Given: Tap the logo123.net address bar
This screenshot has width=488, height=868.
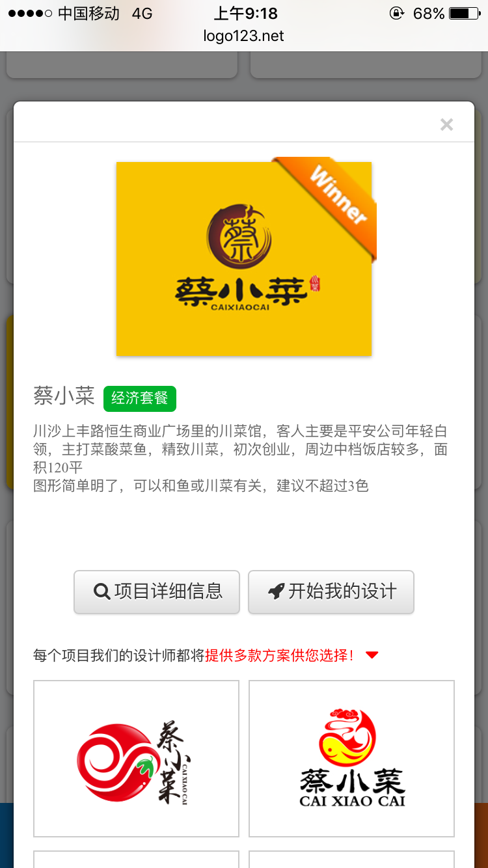Looking at the screenshot, I should pos(244,36).
